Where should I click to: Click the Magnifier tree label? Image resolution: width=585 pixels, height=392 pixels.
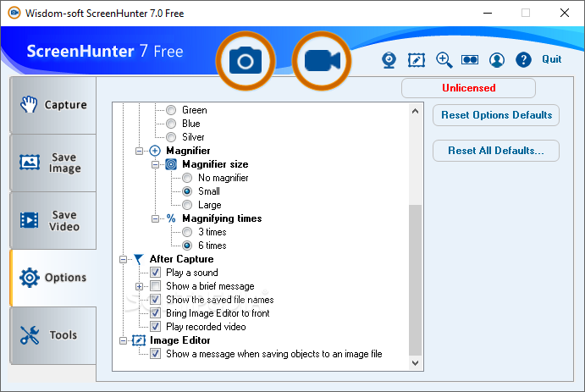[x=188, y=151]
